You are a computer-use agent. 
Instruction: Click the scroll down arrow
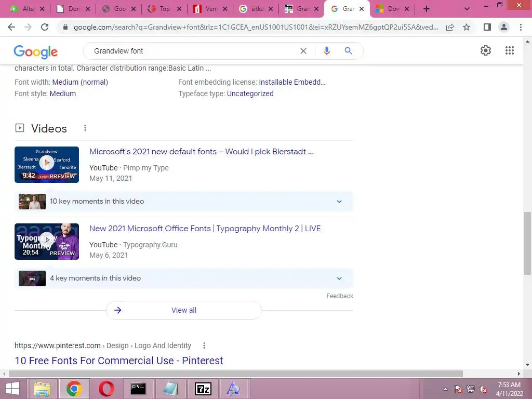(527, 365)
